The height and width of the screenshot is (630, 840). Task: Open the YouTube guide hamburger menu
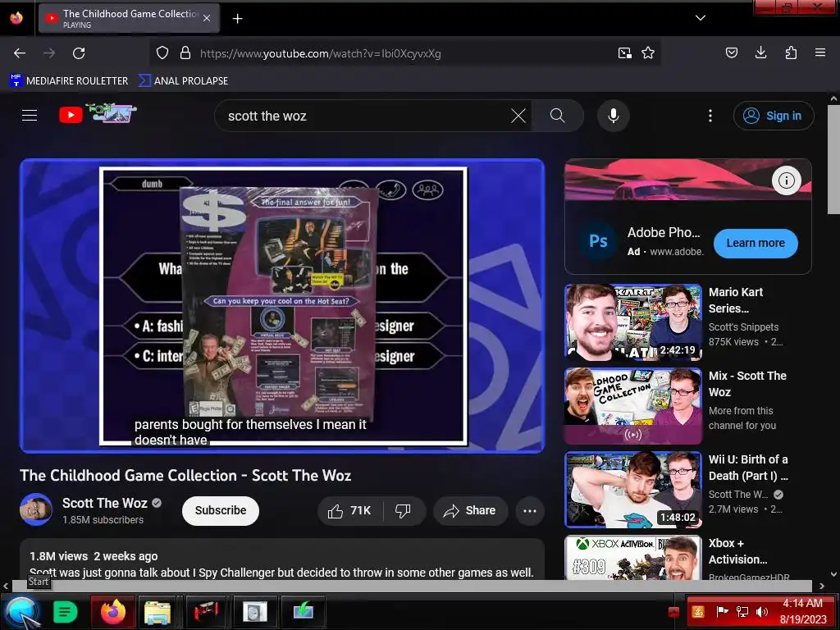point(30,115)
